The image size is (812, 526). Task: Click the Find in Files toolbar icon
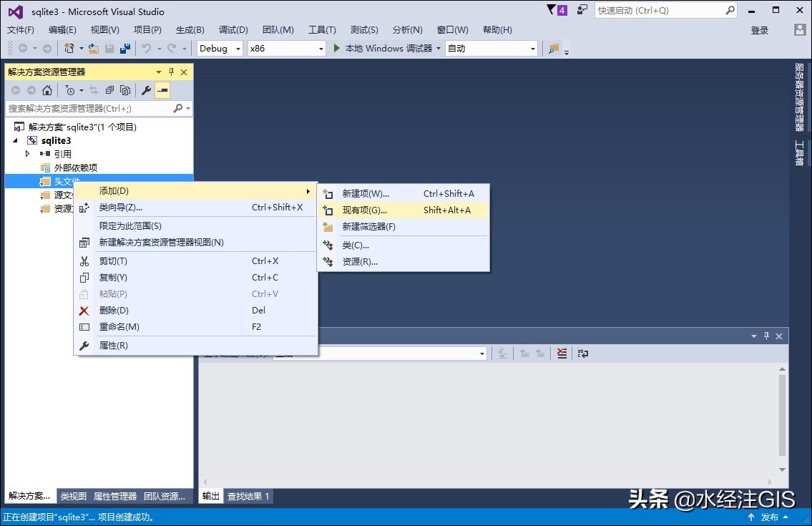(554, 48)
